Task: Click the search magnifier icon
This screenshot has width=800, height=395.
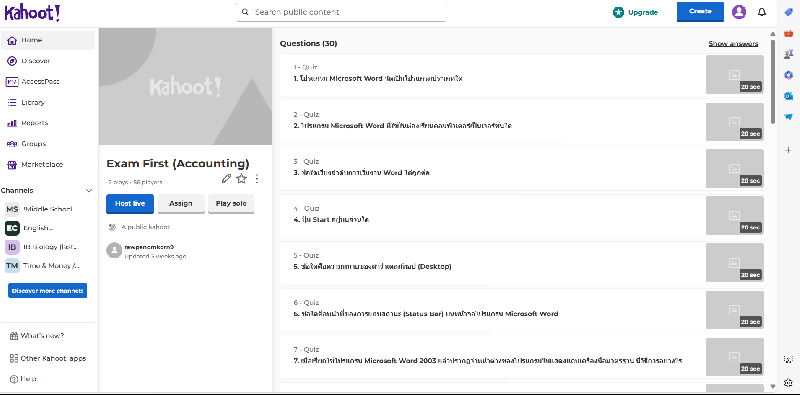Action: tap(245, 12)
